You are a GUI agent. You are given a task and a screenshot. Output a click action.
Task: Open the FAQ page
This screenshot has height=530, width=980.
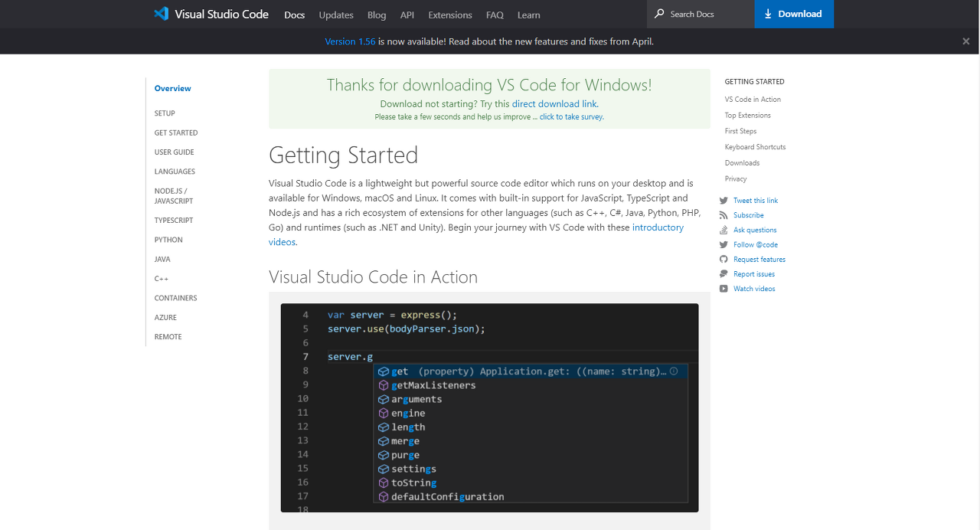(x=495, y=15)
